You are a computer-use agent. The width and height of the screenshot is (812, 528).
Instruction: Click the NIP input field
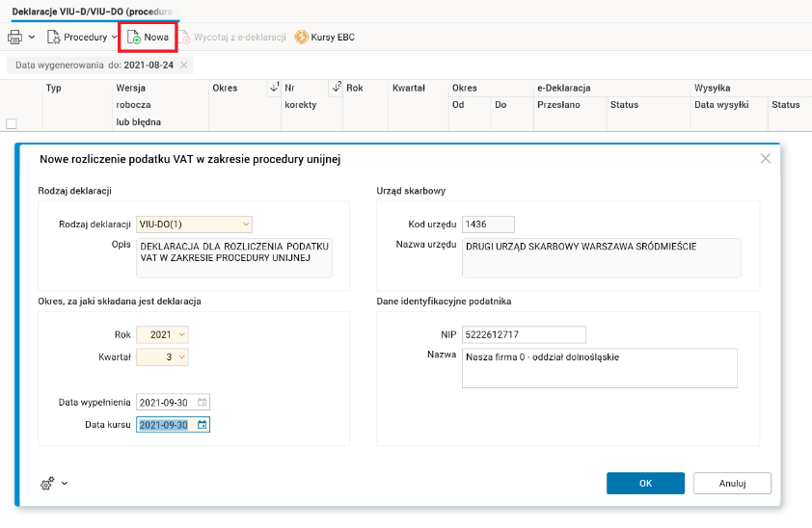(x=524, y=334)
